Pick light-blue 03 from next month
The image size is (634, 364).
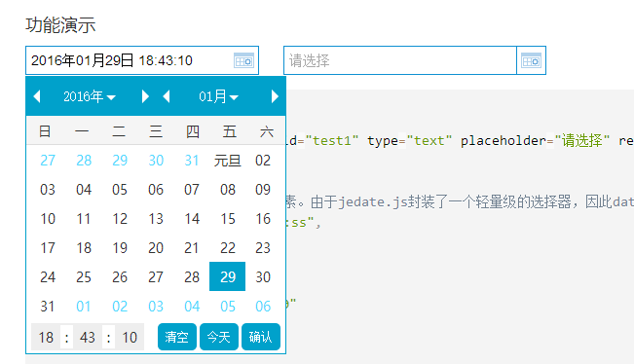[156, 306]
